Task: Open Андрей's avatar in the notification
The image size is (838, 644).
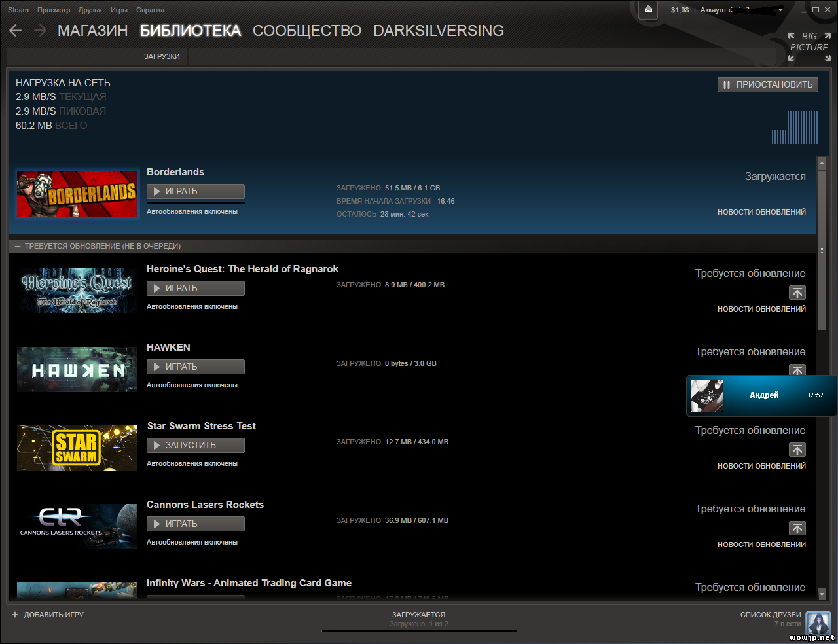Action: tap(707, 395)
